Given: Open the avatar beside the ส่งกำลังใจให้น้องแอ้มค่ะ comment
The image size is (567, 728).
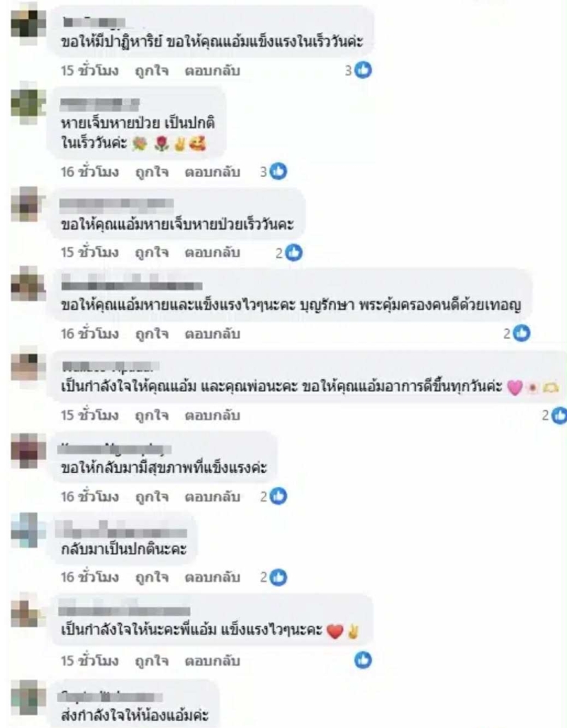Looking at the screenshot, I should click(x=28, y=698).
